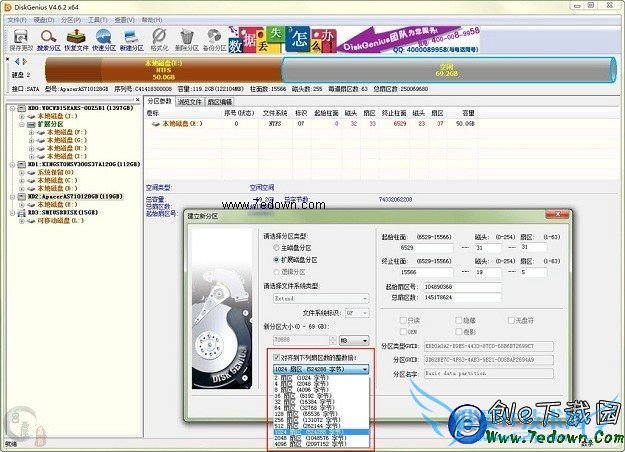
Task: Check the 隐藏 hidden checkbox
Action: click(x=459, y=320)
